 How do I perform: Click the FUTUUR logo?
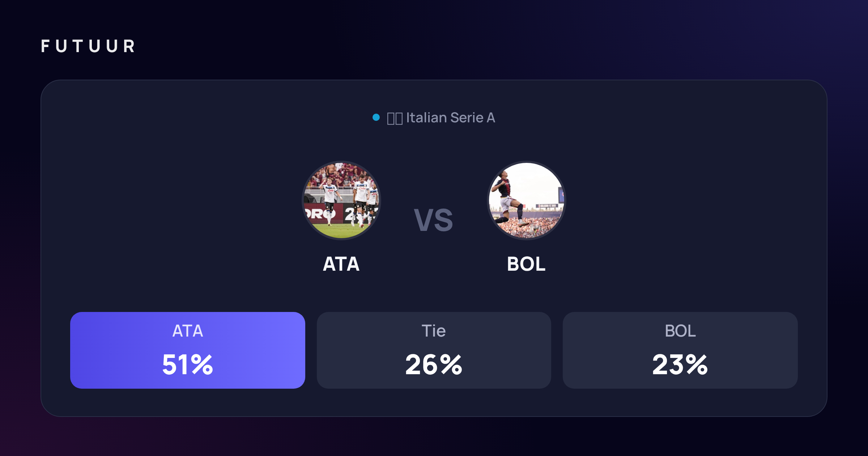pyautogui.click(x=88, y=46)
